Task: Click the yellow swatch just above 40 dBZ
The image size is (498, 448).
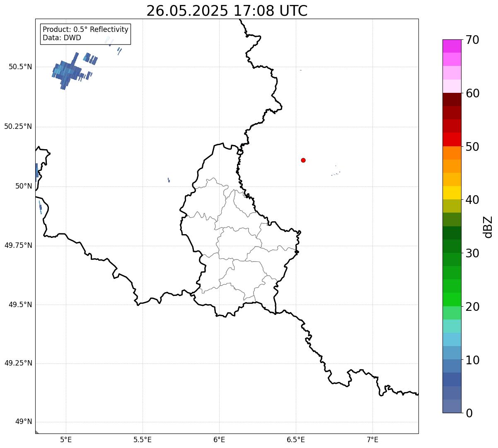Action: [452, 193]
